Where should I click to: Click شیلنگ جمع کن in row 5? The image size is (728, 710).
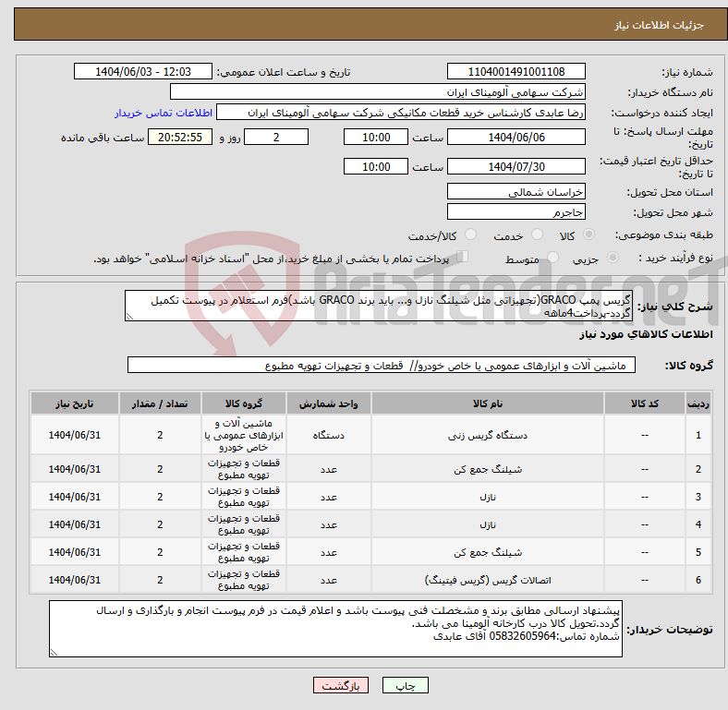(x=488, y=552)
